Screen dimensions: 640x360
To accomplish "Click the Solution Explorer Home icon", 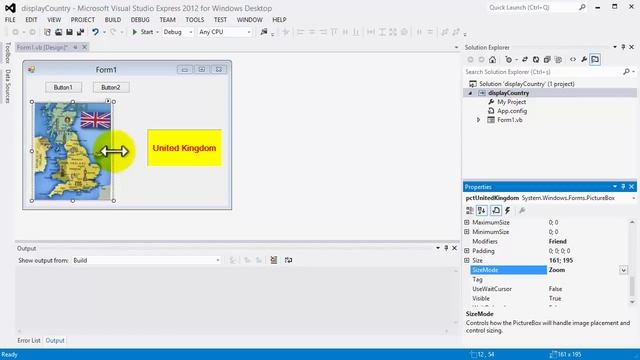I will (x=493, y=60).
